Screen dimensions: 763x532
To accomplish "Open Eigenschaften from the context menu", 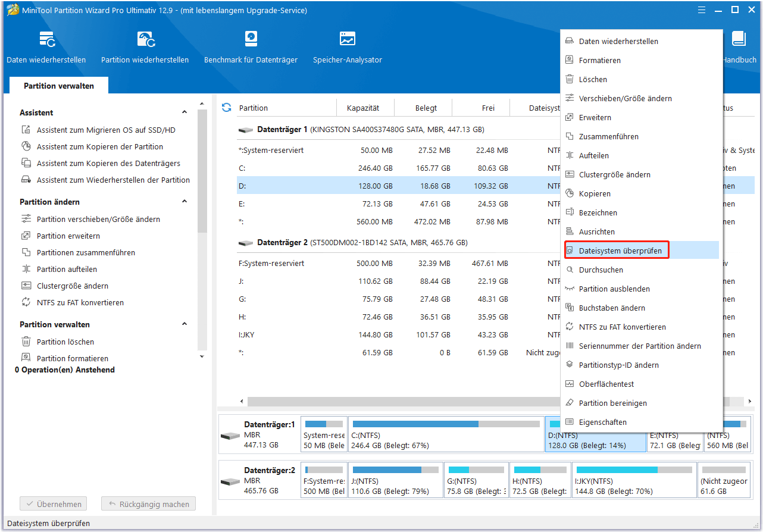I will (642, 422).
